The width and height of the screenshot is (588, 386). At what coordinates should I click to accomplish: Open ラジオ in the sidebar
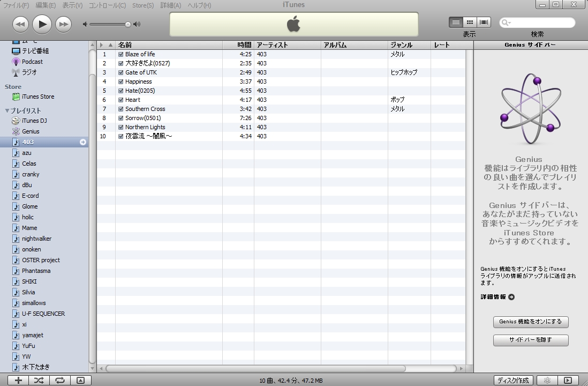29,72
